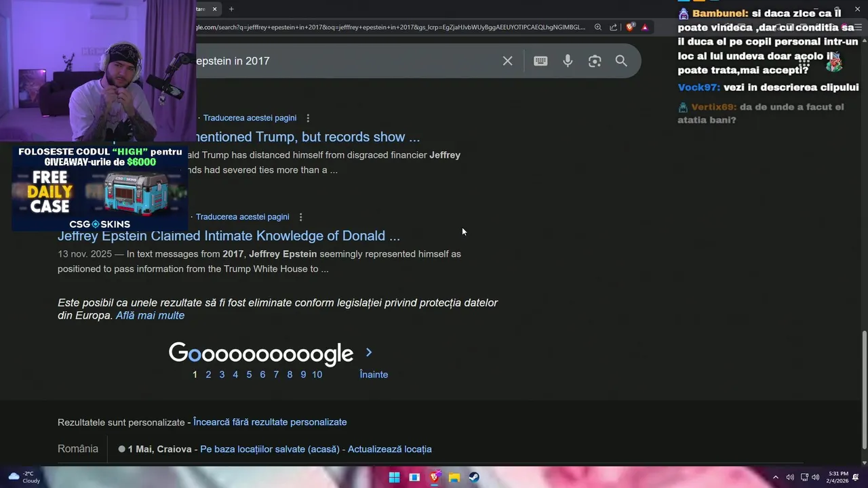Click the next-page chevron beside the Google logo
Image resolution: width=868 pixels, height=488 pixels.
point(369,352)
